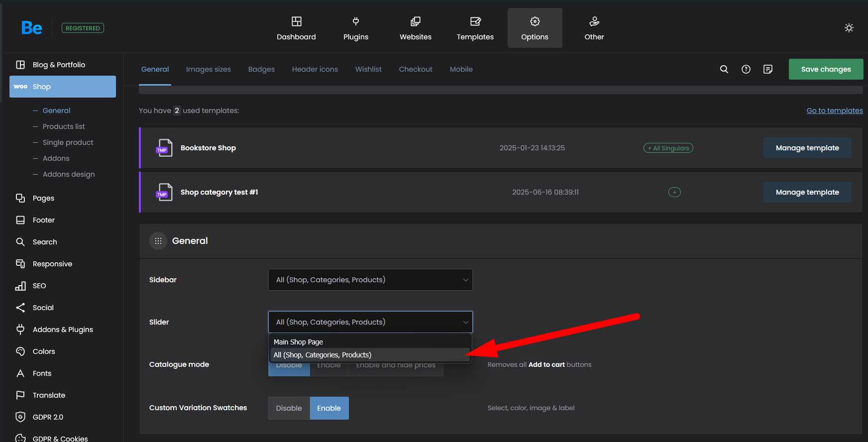This screenshot has height=442, width=868.
Task: Click the Be logo
Action: pyautogui.click(x=32, y=28)
